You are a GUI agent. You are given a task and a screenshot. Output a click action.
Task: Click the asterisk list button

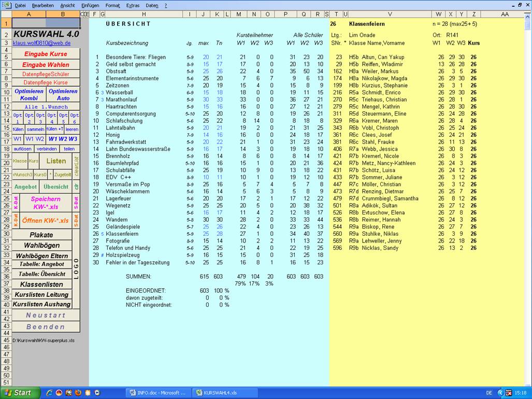pos(50,175)
